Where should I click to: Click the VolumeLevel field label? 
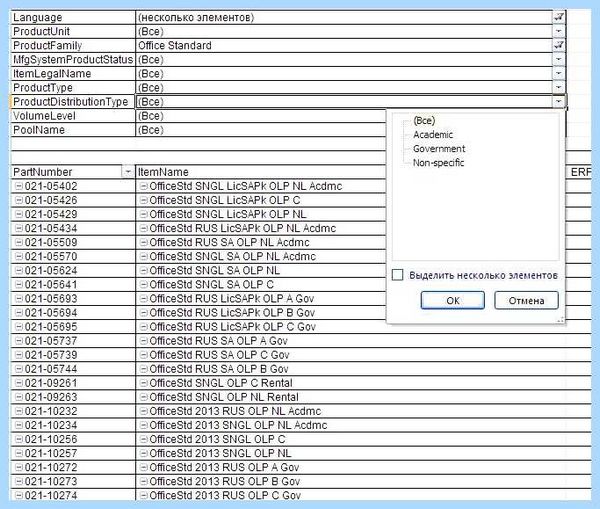44,116
